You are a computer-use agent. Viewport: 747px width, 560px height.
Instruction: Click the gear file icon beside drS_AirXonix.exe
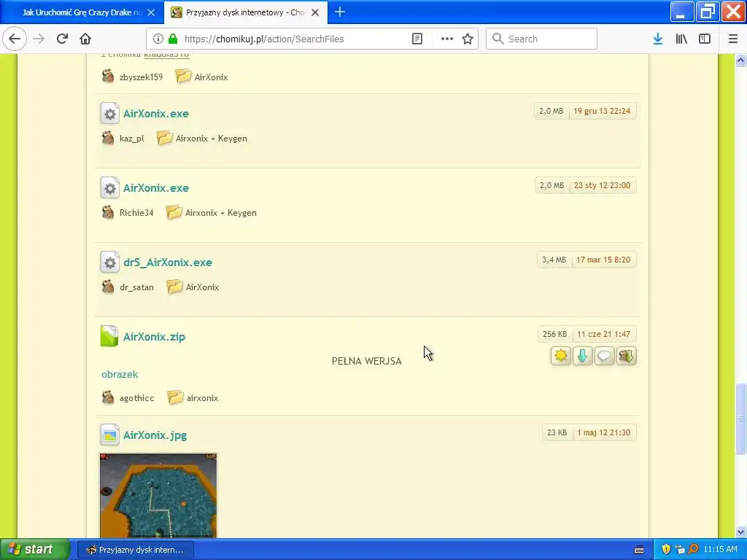(x=109, y=262)
